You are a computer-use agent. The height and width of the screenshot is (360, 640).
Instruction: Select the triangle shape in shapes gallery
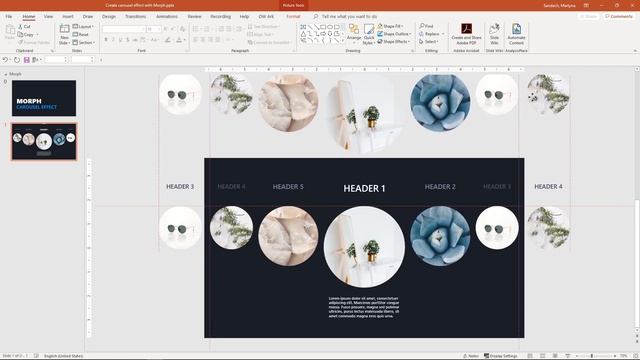303,34
